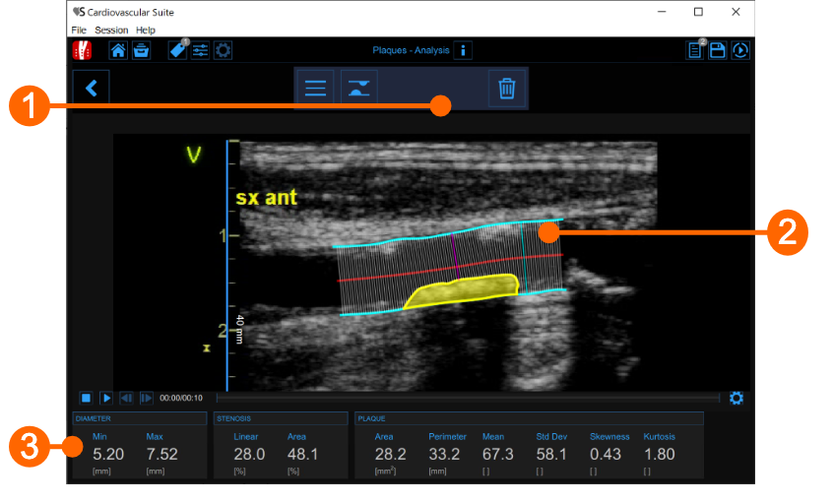Open the sliders adjustment settings icon
This screenshot has height=504, width=833.
click(200, 51)
